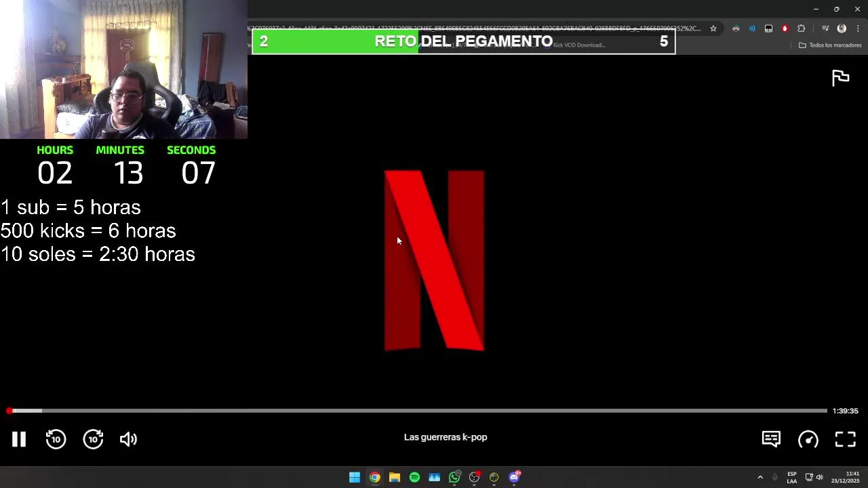Open system volume tray icon

coord(819,477)
